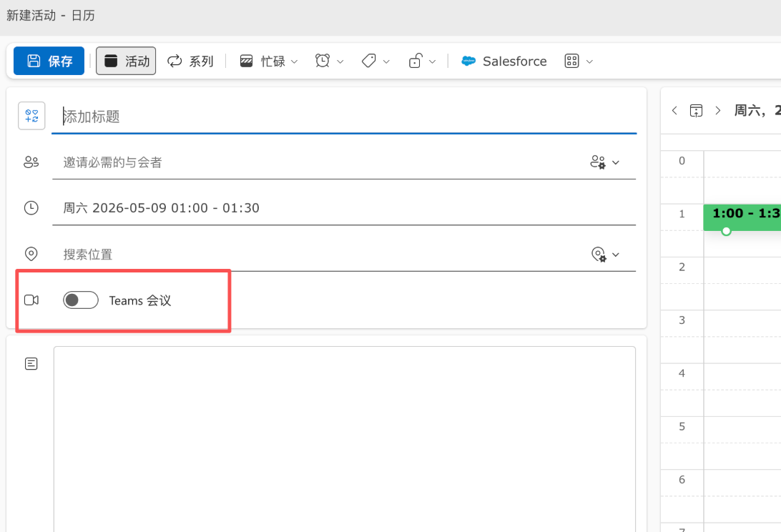Click the hour 4 label in the calendar
The height and width of the screenshot is (532, 781).
tap(682, 373)
